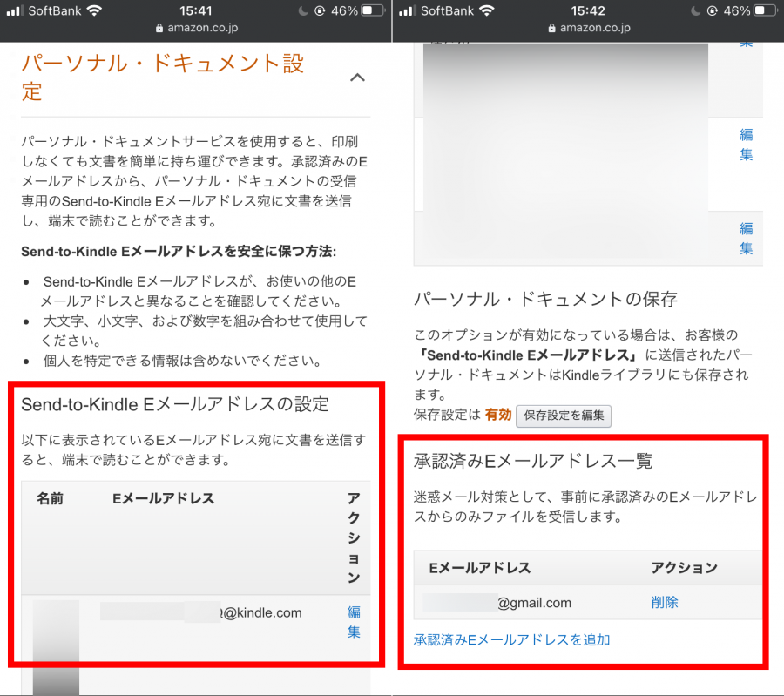Tap the lower 編集 link on the right screen
The image size is (784, 696).
coord(746,239)
